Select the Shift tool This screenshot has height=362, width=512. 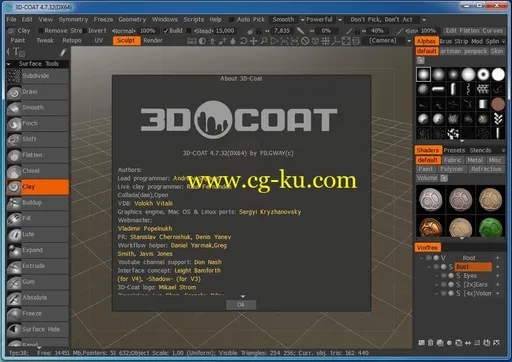point(37,139)
